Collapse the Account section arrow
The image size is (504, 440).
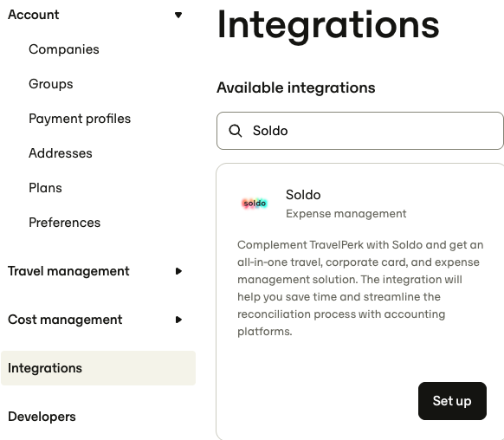point(178,15)
